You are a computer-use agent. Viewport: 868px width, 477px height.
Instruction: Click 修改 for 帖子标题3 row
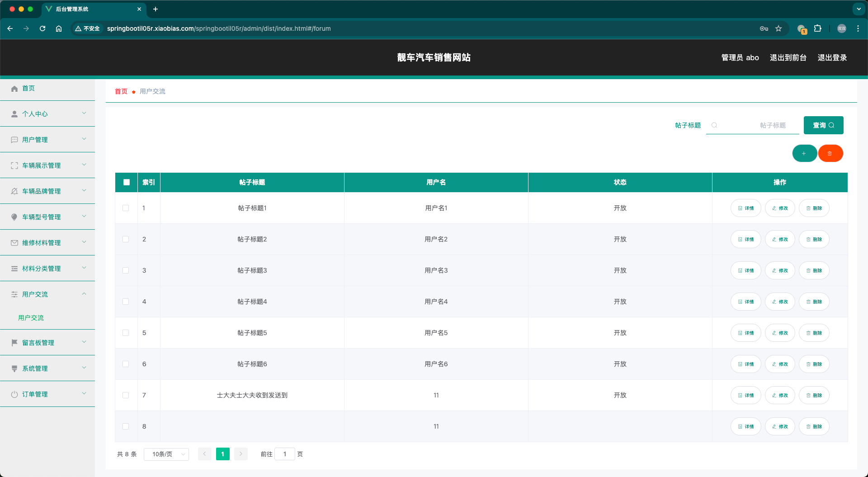780,270
